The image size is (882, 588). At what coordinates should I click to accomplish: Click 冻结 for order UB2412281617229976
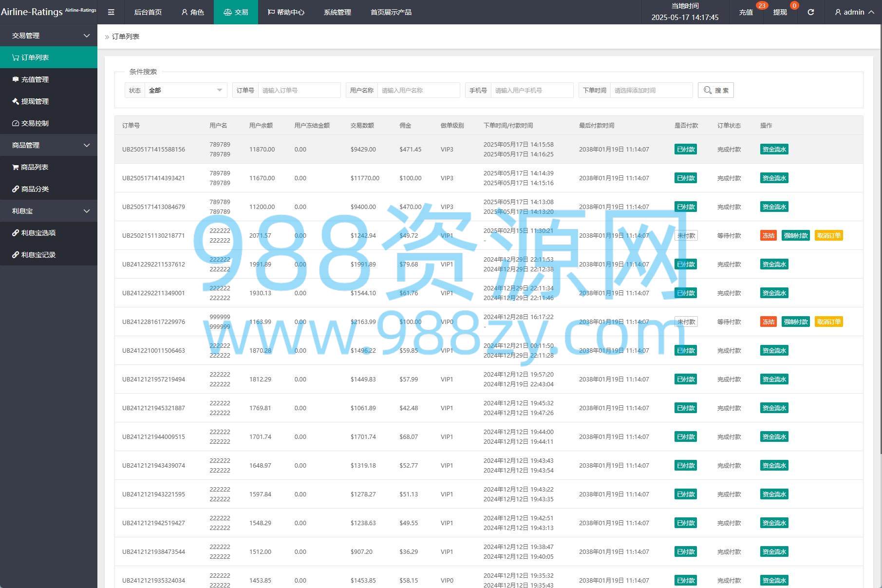768,322
